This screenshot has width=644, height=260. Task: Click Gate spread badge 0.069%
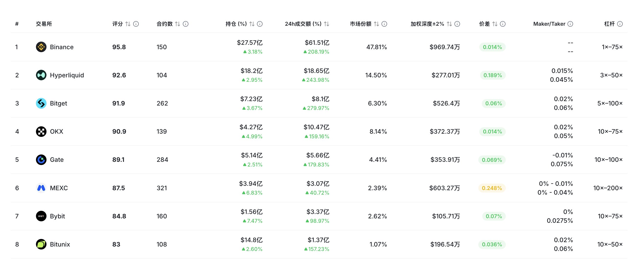492,160
